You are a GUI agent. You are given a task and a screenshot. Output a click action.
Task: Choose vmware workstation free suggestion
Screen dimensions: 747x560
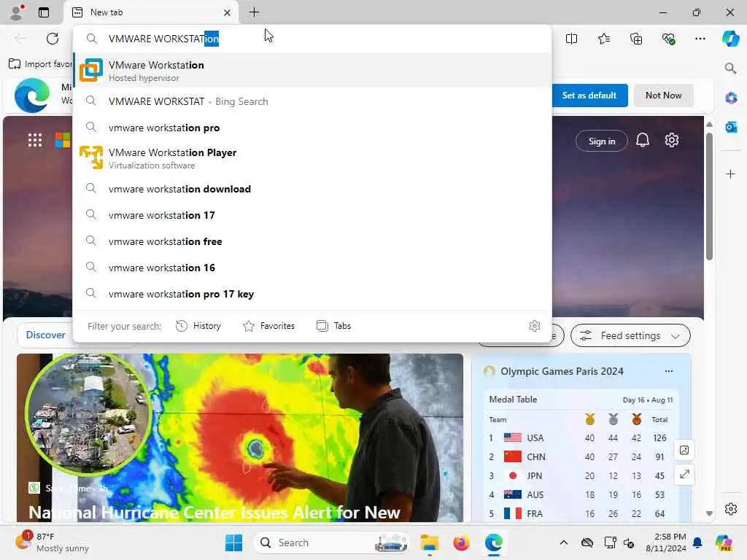coord(312,241)
